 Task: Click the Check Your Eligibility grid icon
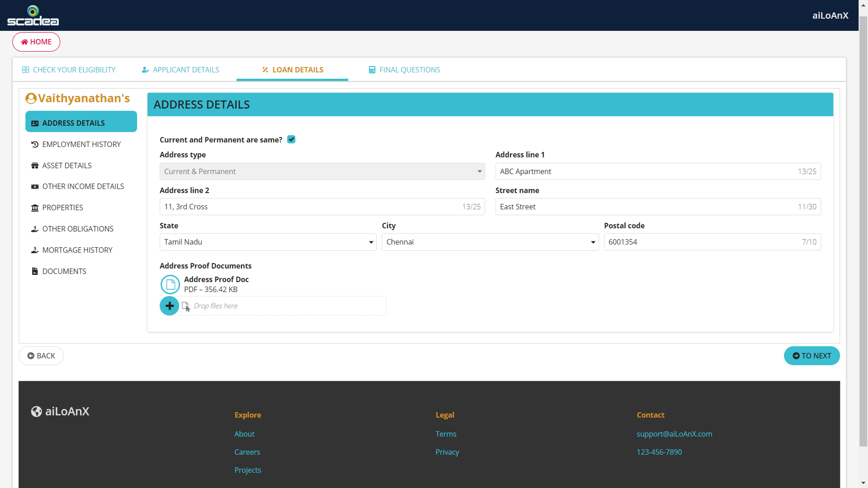point(26,70)
